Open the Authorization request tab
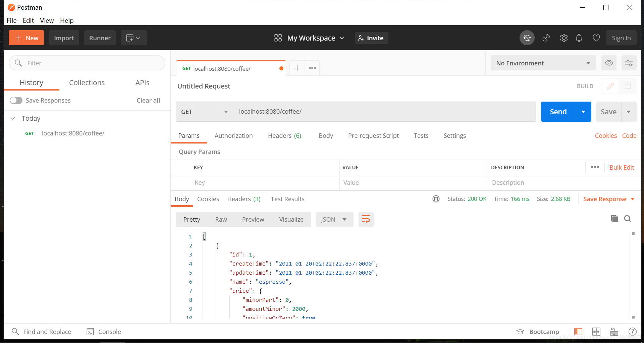The image size is (644, 343). (x=233, y=135)
